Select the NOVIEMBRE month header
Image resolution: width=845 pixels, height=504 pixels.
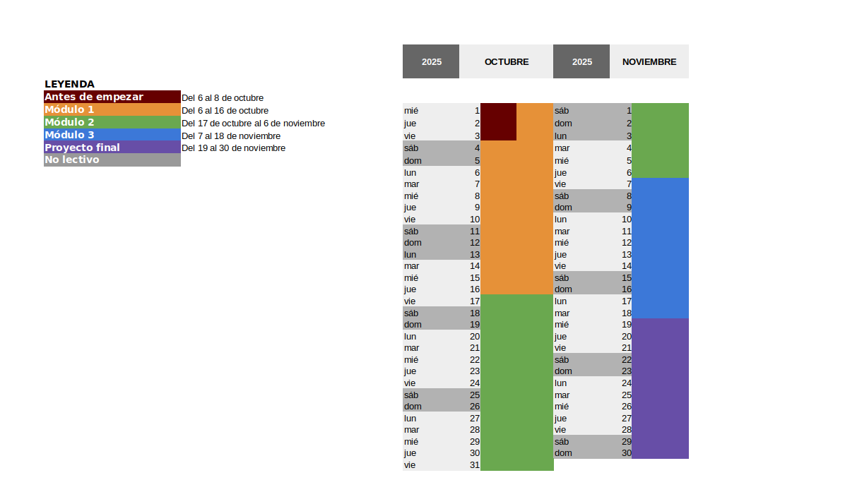(x=649, y=61)
